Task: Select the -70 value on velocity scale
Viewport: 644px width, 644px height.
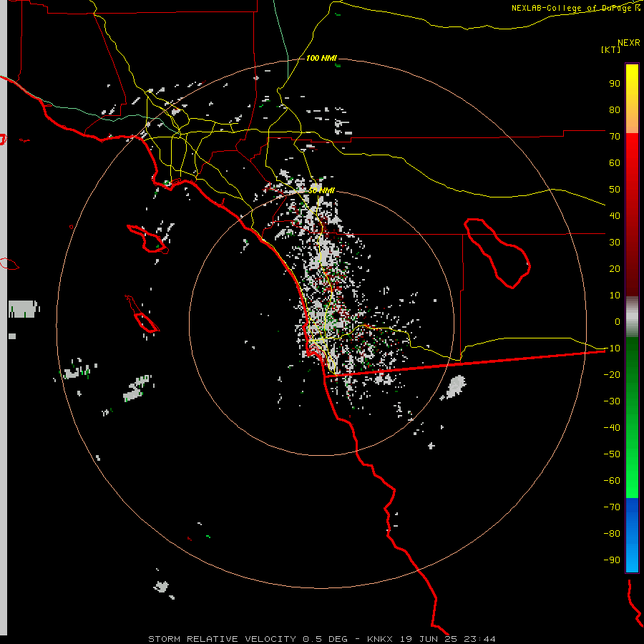Action: (612, 507)
